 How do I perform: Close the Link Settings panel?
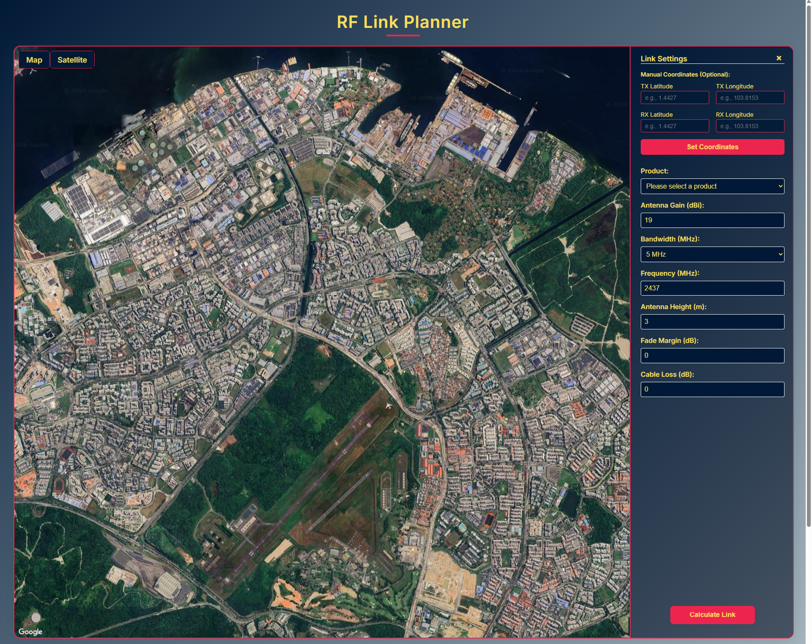pos(779,58)
